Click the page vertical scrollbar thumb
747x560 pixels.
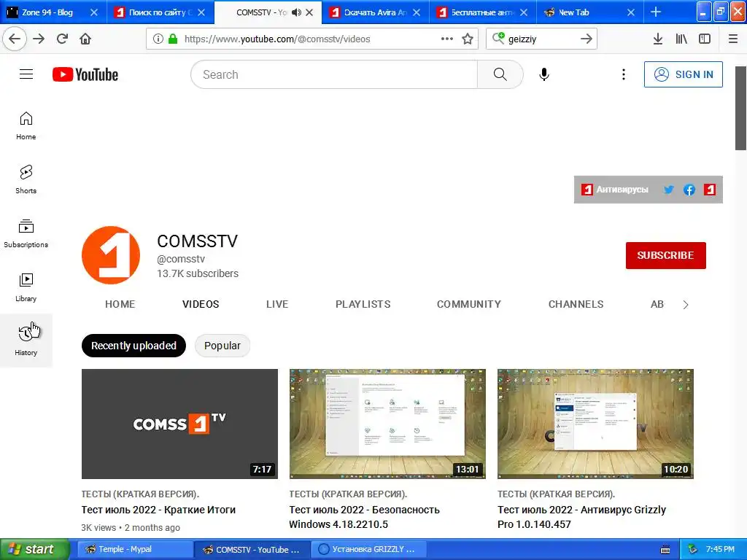click(x=740, y=108)
